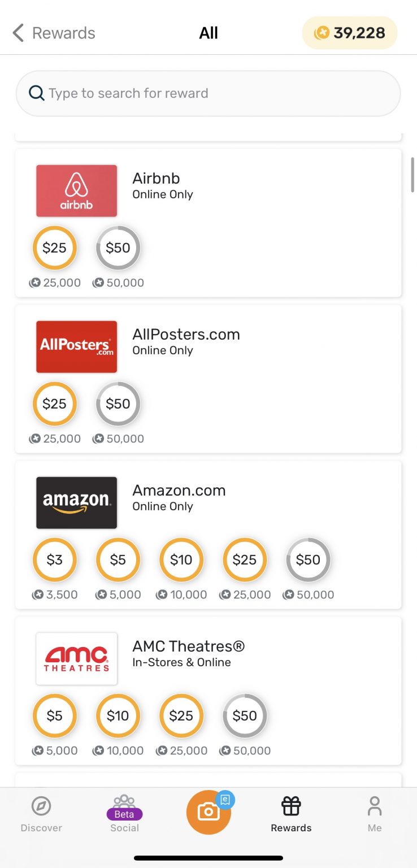Open the coin balance showing 39,228
This screenshot has height=868, width=417.
350,33
